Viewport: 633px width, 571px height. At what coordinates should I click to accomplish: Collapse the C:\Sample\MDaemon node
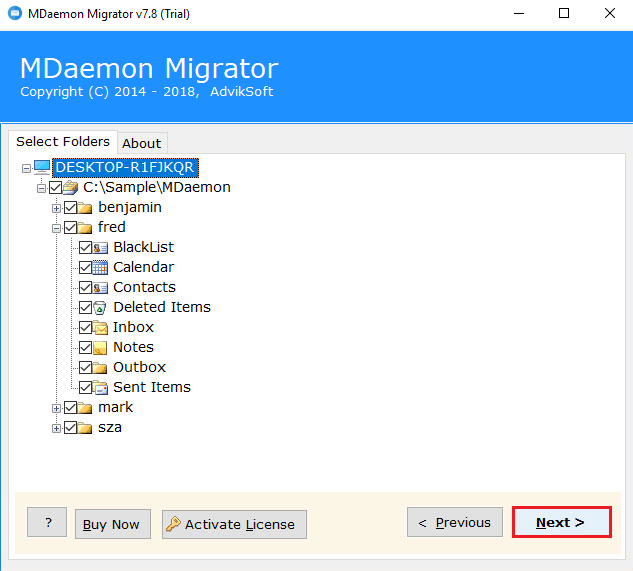click(41, 188)
